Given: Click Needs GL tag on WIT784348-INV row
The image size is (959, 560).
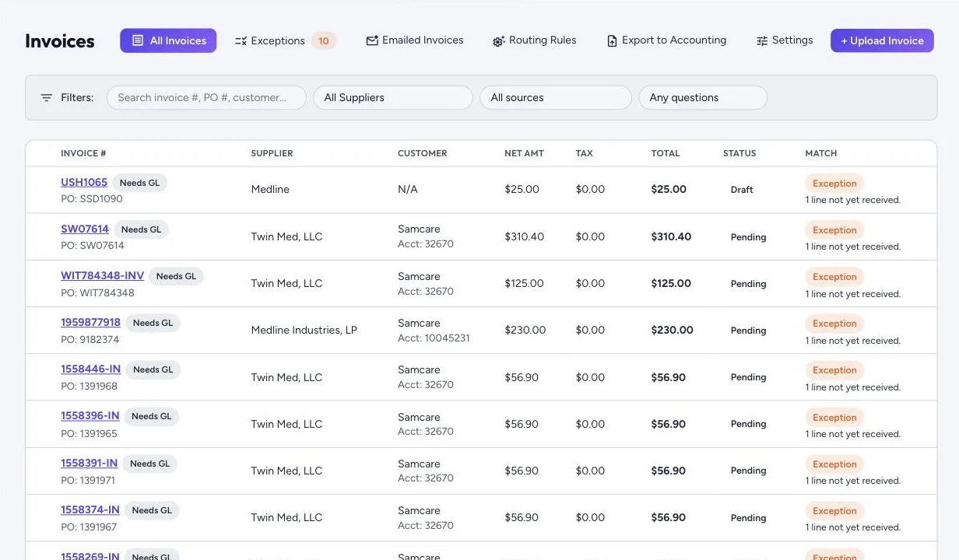Looking at the screenshot, I should (x=177, y=276).
